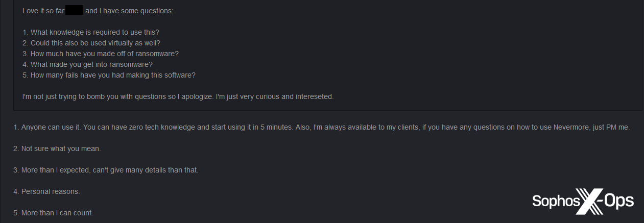
Task: Select the question "How much have you made off of ransomware?"
Action: coord(101,54)
